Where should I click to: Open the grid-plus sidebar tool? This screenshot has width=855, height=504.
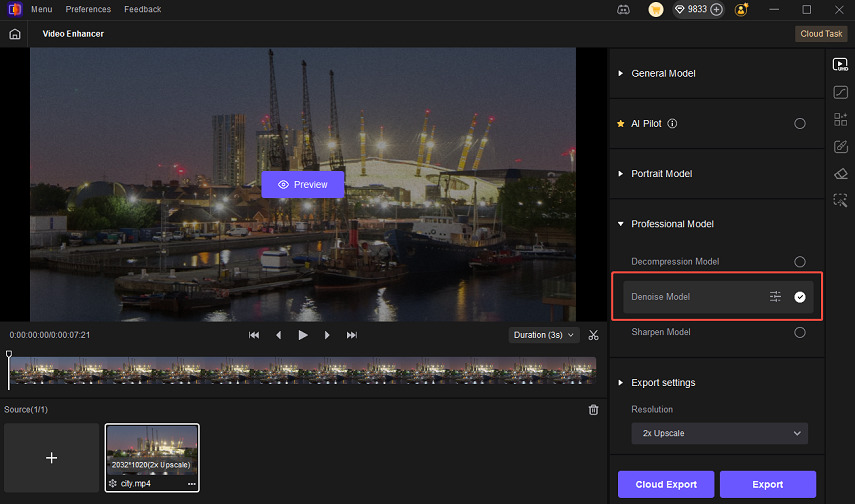tap(840, 119)
